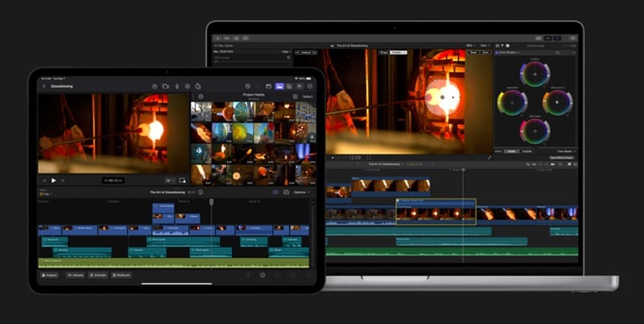
Task: Tap the info icon beside the iPad project title
Action: 200,192
